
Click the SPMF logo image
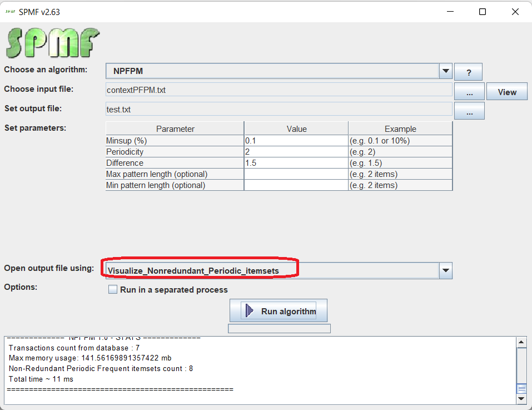tap(53, 43)
